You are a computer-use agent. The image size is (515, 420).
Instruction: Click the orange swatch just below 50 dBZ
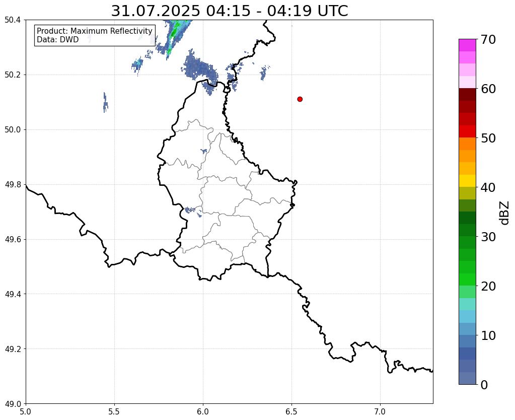coord(467,144)
